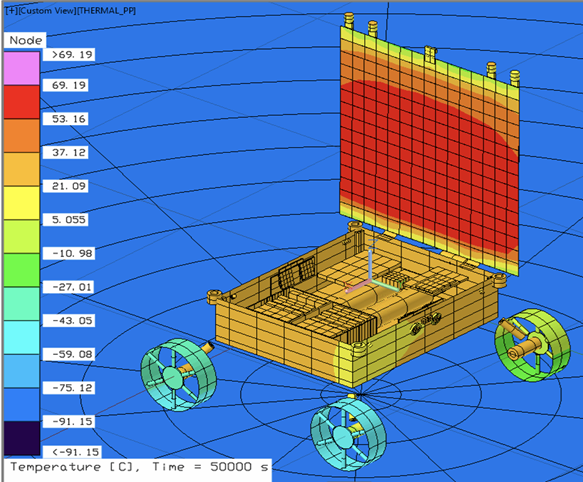Select the yellow 5.055–21.09 legend swatch
This screenshot has width=583, height=482.
point(22,203)
